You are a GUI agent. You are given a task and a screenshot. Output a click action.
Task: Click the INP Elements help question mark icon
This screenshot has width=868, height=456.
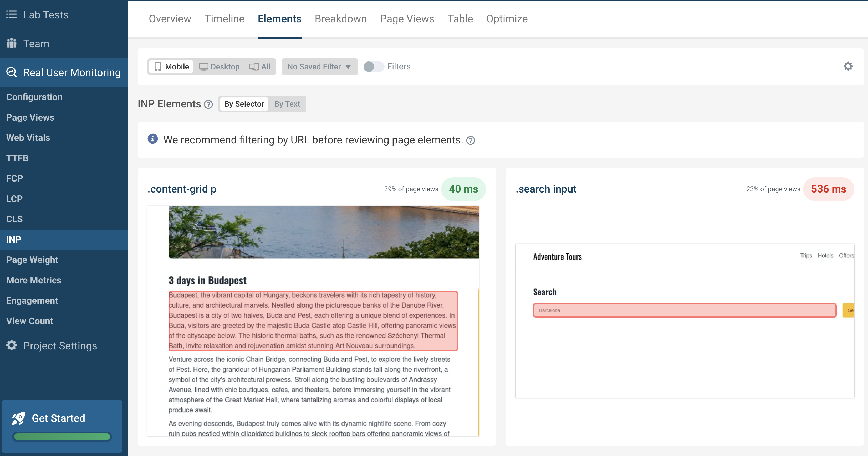[x=209, y=104]
